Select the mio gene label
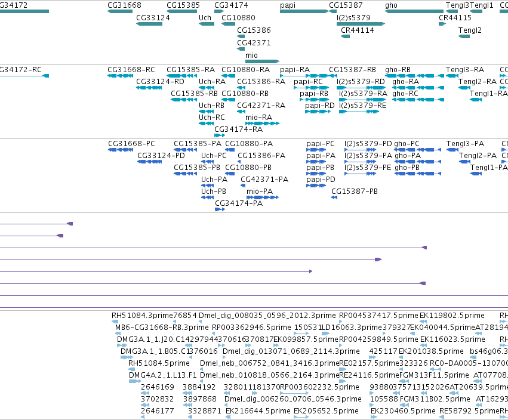508x420 pixels. [x=252, y=55]
